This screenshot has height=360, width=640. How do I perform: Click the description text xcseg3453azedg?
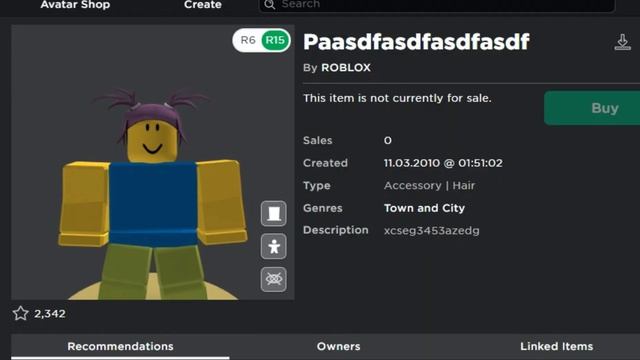pyautogui.click(x=432, y=231)
